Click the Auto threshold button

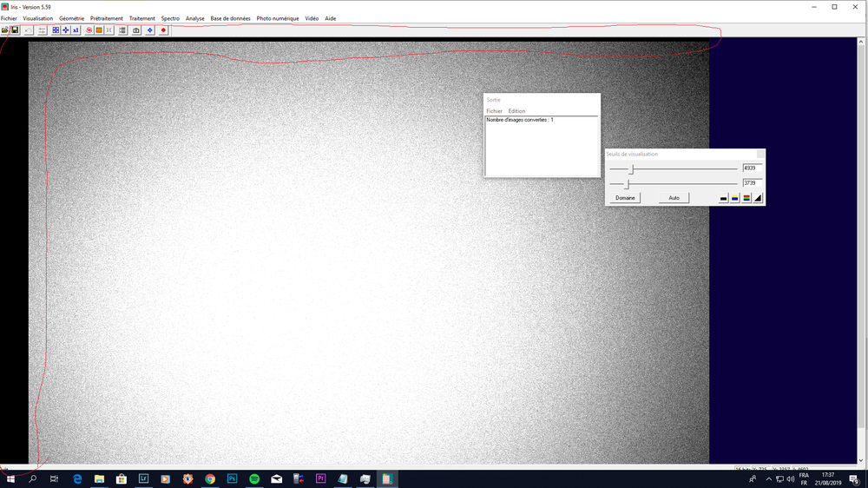click(x=674, y=198)
